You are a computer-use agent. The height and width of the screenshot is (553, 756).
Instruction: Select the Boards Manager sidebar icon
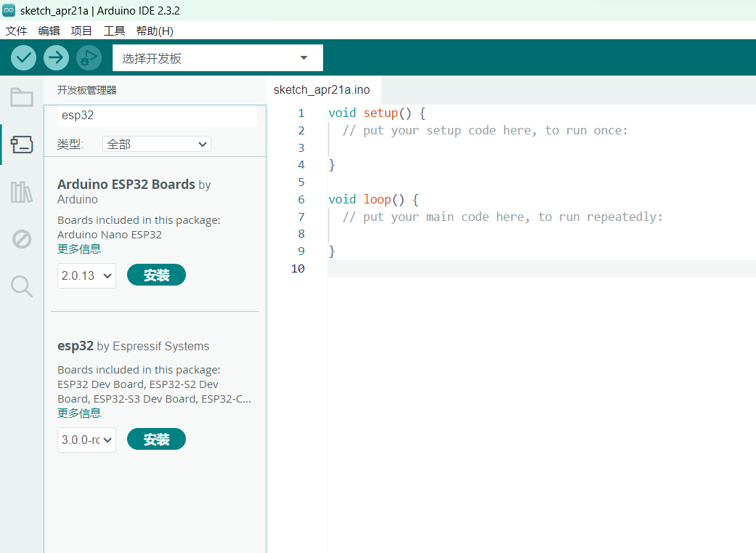22,145
